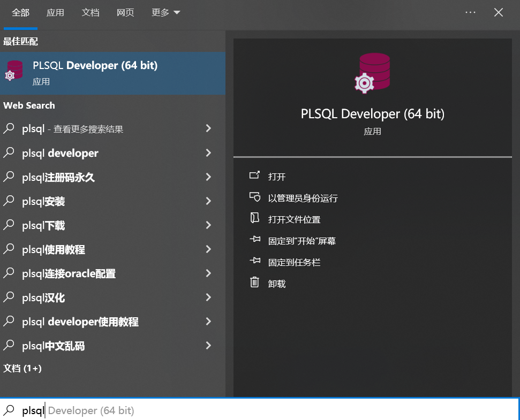Open the 更多 dropdown menu

165,13
